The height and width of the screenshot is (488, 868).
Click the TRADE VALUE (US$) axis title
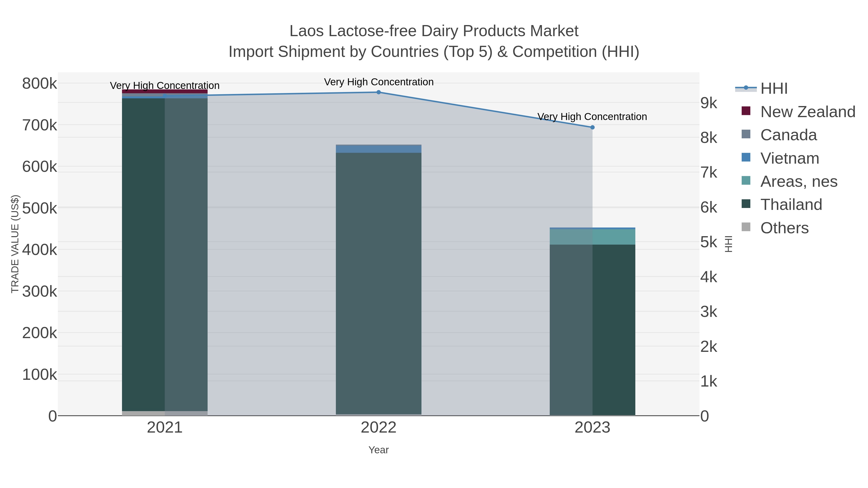click(15, 244)
